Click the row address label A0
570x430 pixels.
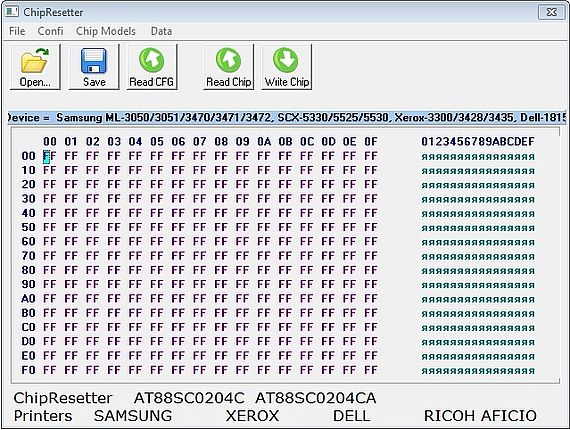tap(28, 299)
